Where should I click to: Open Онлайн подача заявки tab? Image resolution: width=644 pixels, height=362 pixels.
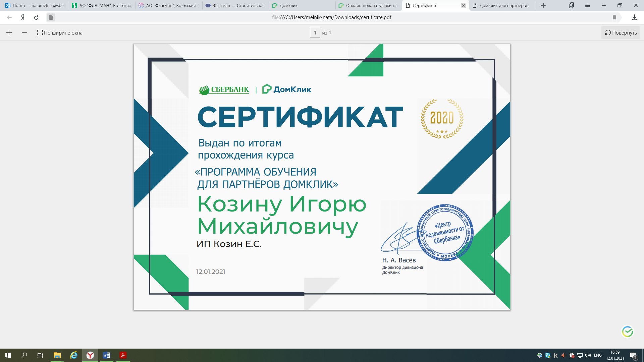369,5
